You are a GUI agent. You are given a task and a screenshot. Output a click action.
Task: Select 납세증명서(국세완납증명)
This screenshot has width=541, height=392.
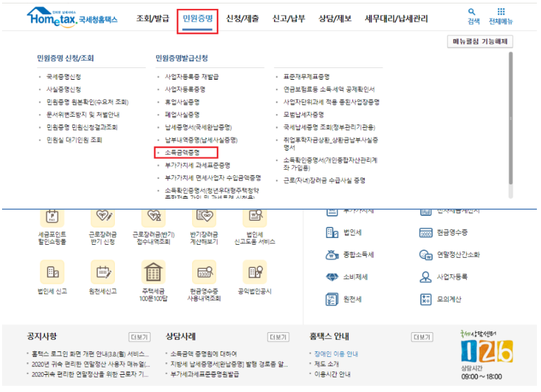coord(198,127)
